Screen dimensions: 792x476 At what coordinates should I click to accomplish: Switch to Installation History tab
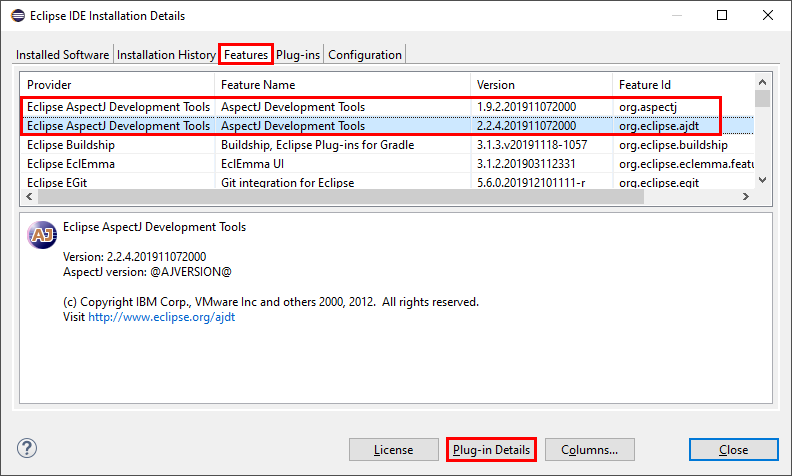(166, 55)
